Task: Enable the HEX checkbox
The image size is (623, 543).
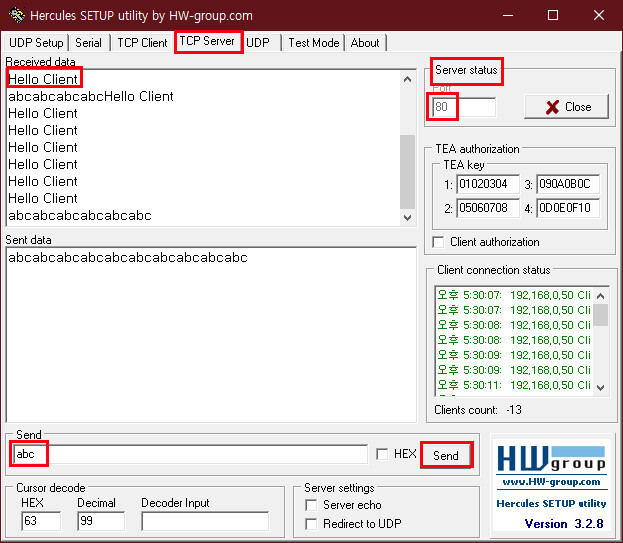Action: pyautogui.click(x=382, y=454)
